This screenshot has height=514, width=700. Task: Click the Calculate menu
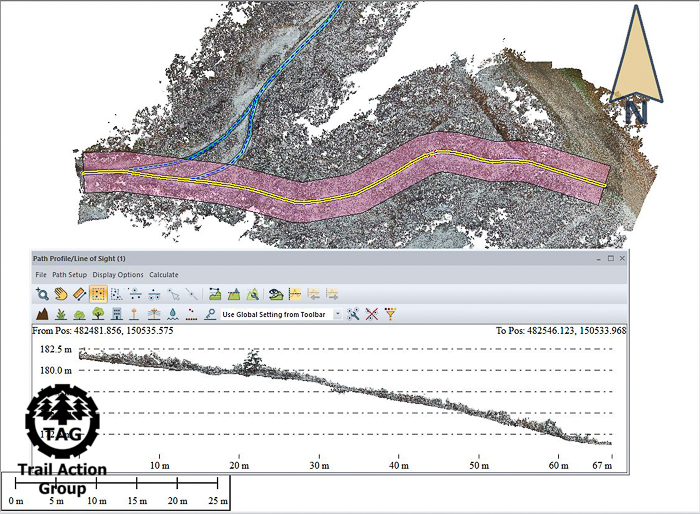coord(164,274)
